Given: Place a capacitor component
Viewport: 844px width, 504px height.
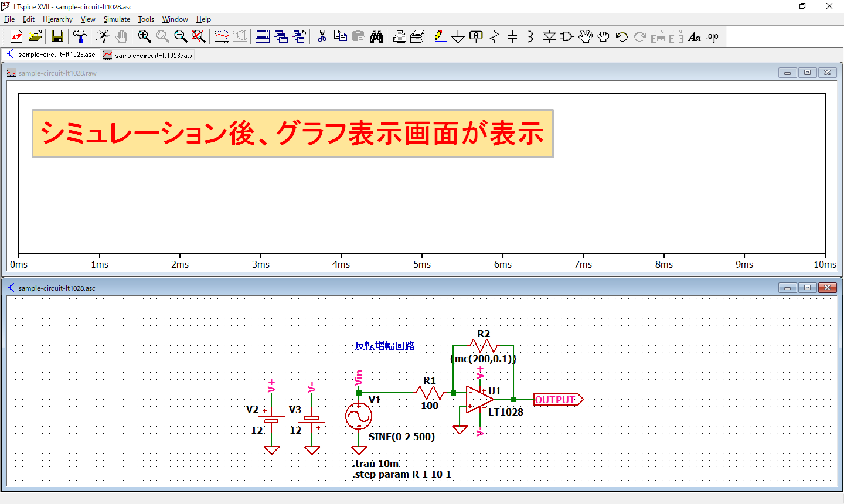Looking at the screenshot, I should point(512,36).
